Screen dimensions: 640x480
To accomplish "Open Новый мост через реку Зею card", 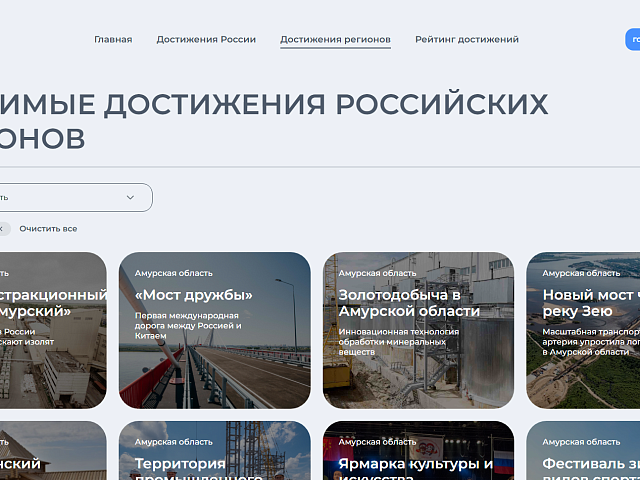I will tap(583, 330).
